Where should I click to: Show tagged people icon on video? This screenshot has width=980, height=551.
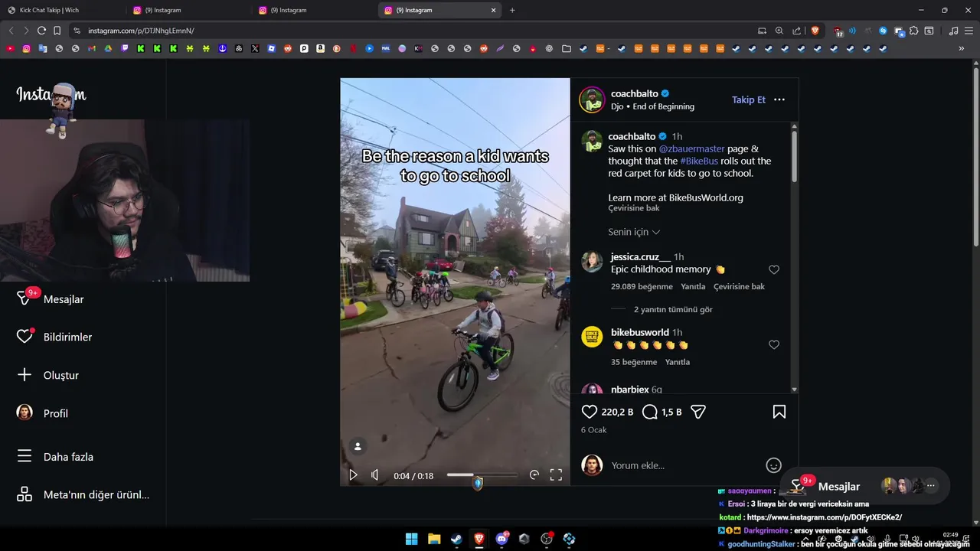[x=358, y=446]
